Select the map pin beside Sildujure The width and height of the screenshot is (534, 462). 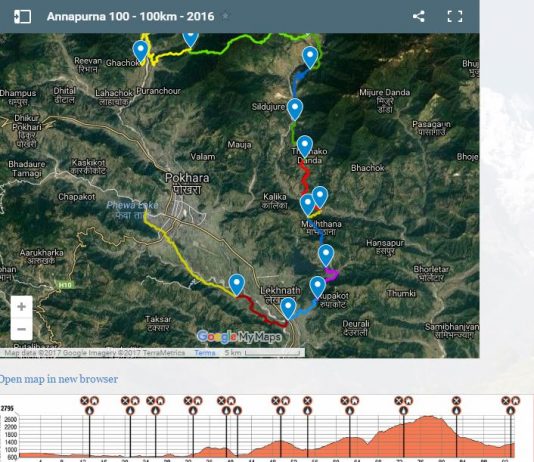[295, 109]
